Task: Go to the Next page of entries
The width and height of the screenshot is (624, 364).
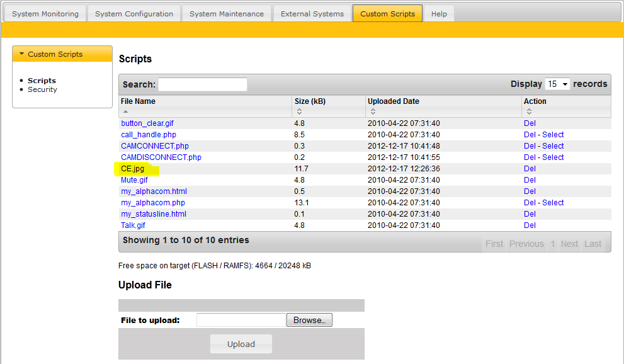Action: pyautogui.click(x=569, y=244)
